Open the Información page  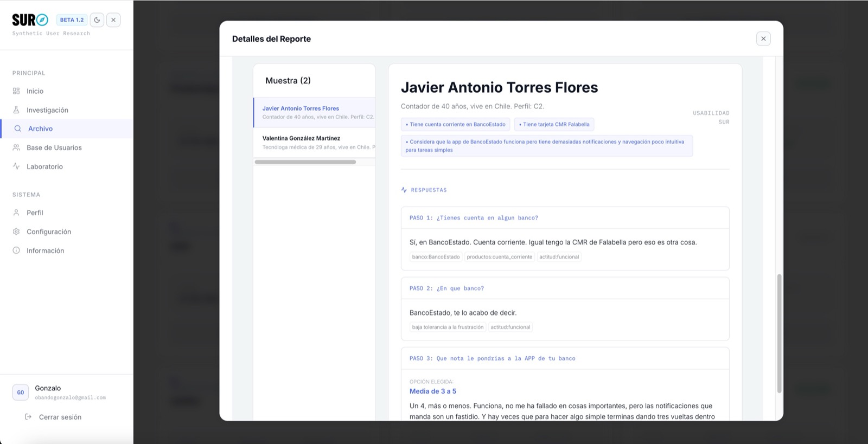66,250
